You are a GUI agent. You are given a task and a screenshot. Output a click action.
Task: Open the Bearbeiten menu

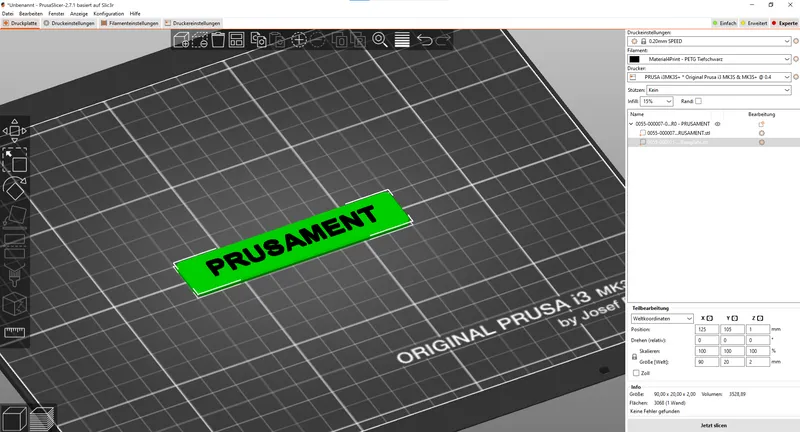pyautogui.click(x=31, y=14)
